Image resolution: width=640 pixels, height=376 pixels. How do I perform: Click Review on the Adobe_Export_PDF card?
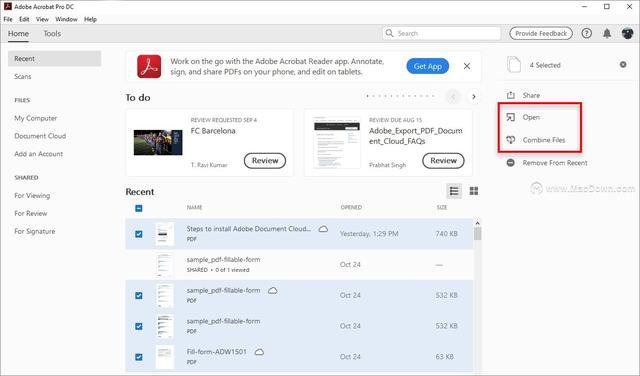pyautogui.click(x=443, y=160)
